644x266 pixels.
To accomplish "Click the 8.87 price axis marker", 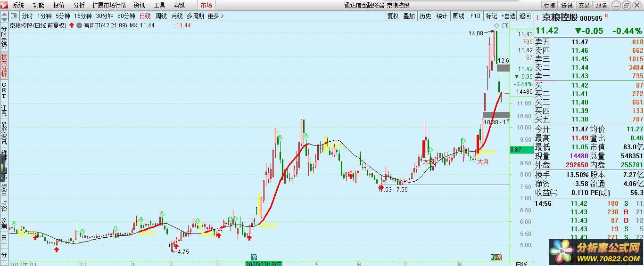I will (521, 150).
